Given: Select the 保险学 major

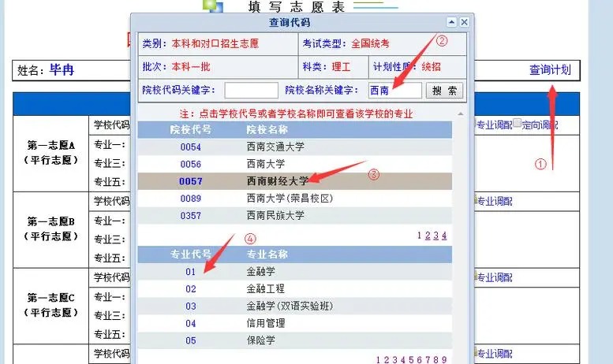Looking at the screenshot, I should click(261, 340).
